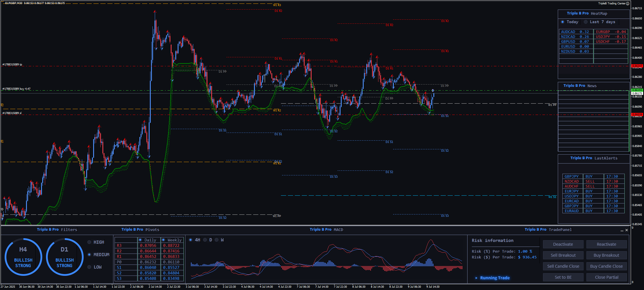Click the crosshair marker at the latest candle
644x290 pixels.
point(433,91)
